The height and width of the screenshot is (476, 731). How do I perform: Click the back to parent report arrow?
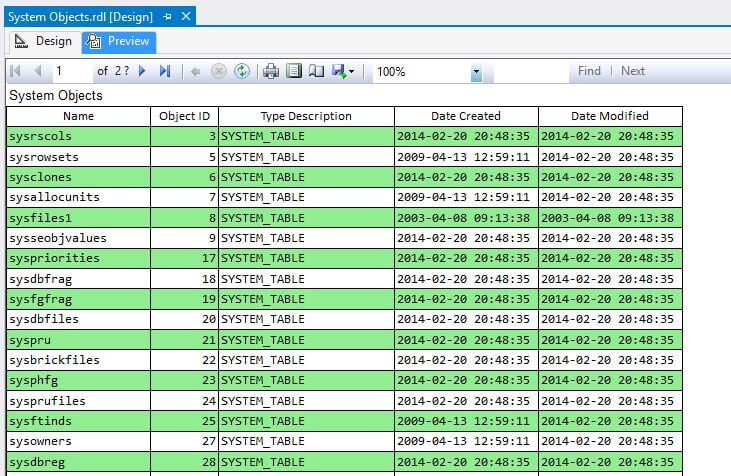[x=195, y=71]
